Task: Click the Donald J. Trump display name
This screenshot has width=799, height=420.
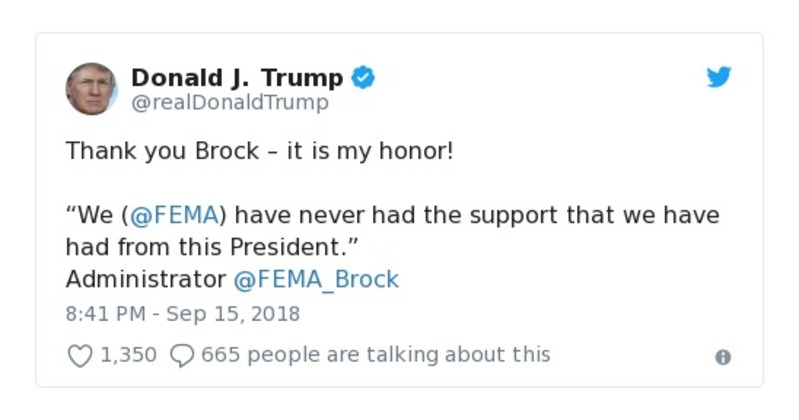Action: click(x=237, y=78)
